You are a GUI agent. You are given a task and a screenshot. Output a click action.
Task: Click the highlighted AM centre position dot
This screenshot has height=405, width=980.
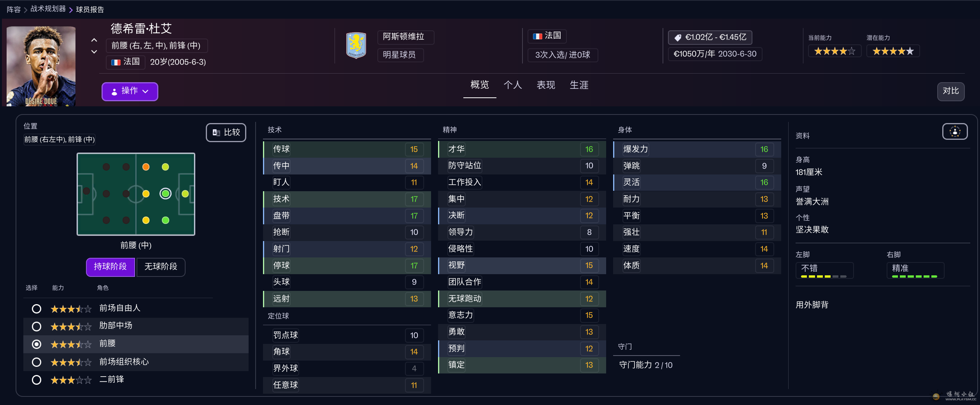tap(165, 194)
